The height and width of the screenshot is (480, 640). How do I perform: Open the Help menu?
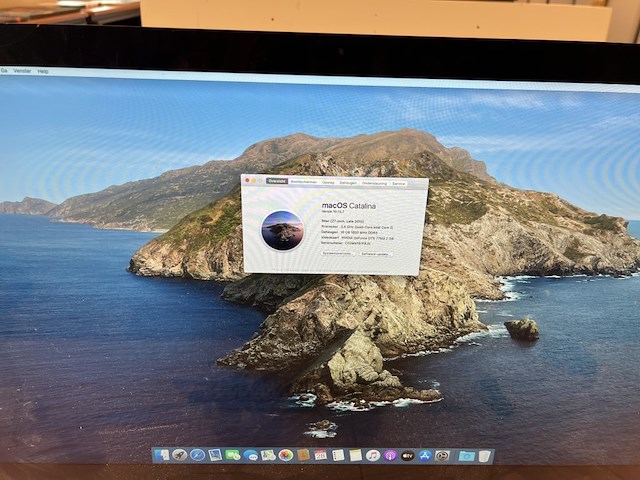[42, 72]
